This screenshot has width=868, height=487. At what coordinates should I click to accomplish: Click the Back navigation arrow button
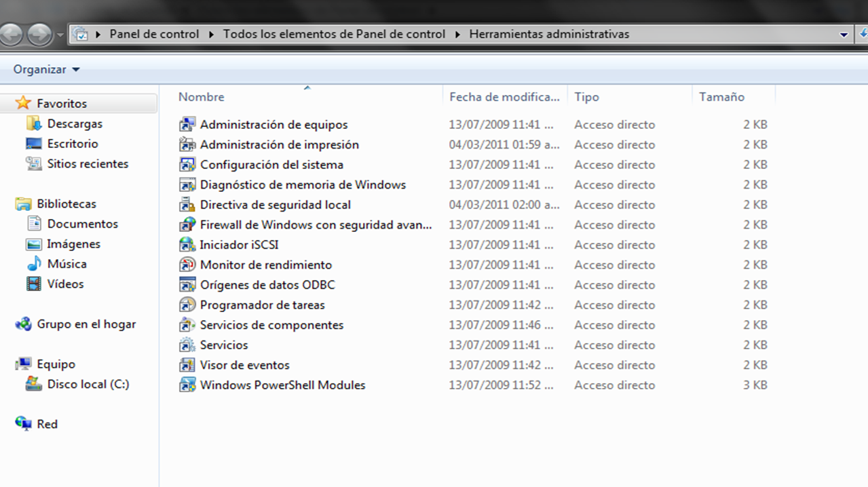point(12,34)
